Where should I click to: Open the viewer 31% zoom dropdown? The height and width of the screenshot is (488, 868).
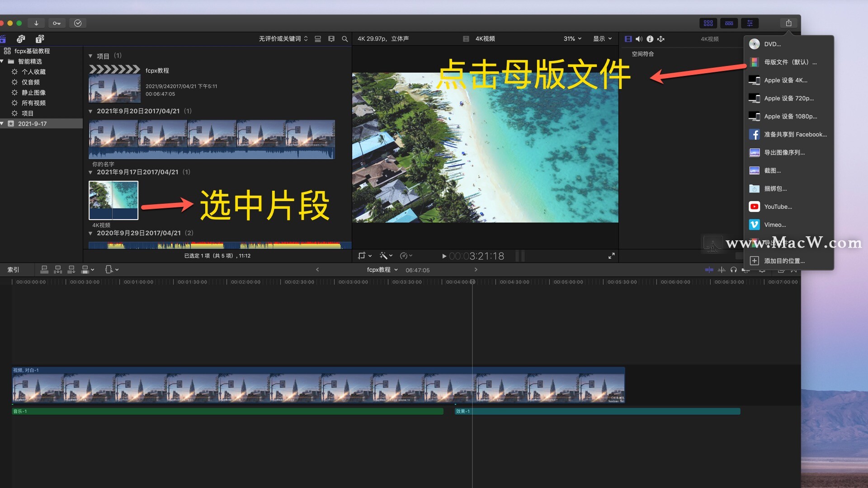point(572,39)
